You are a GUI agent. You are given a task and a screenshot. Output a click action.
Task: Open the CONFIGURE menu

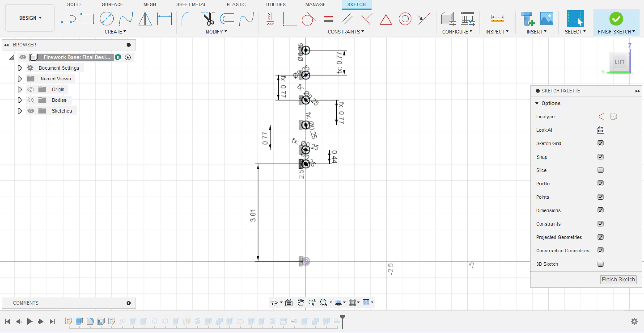457,32
